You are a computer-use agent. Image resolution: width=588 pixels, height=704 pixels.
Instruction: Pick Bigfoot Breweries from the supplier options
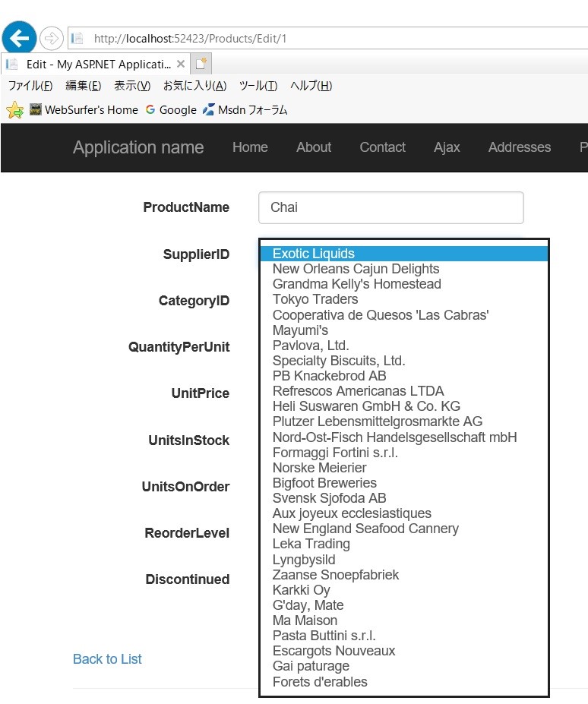pos(324,483)
